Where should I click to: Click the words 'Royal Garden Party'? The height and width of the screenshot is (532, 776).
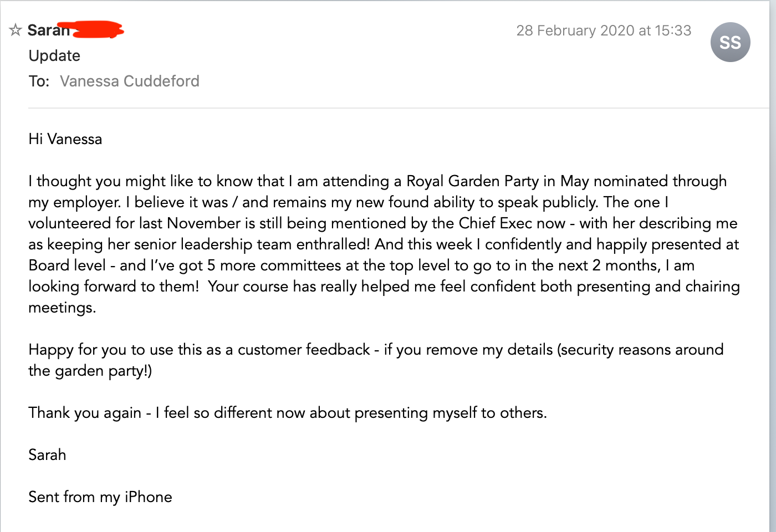click(472, 181)
